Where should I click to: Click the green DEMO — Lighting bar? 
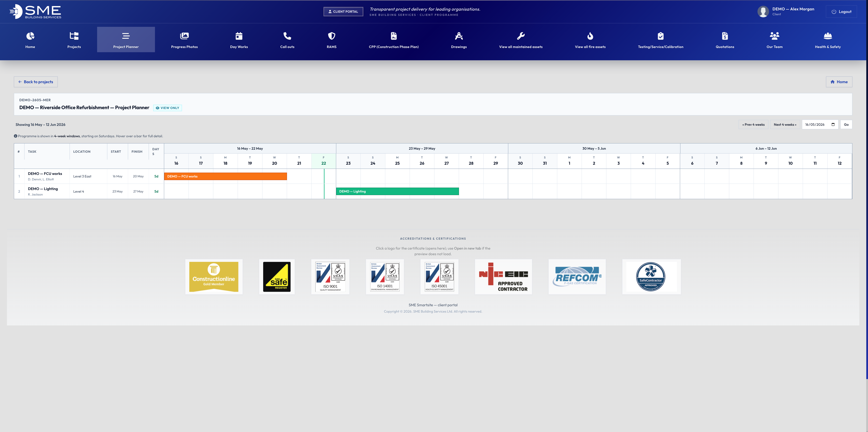(x=397, y=191)
